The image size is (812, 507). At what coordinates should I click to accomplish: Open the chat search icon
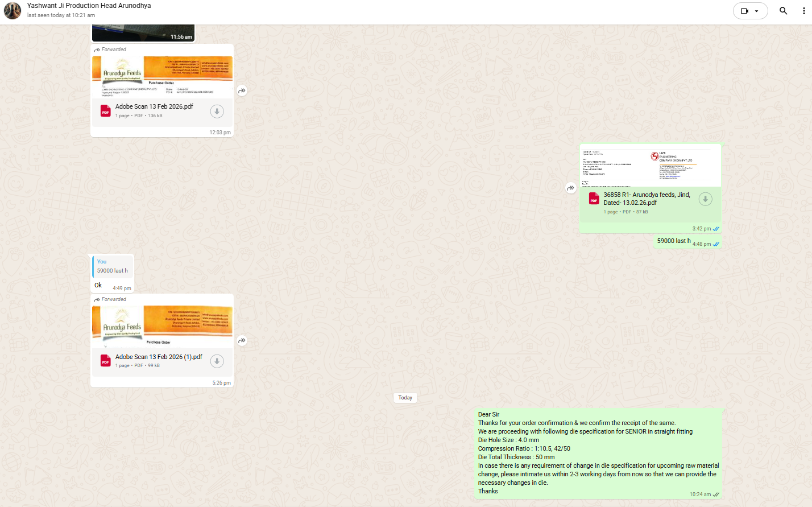[783, 11]
